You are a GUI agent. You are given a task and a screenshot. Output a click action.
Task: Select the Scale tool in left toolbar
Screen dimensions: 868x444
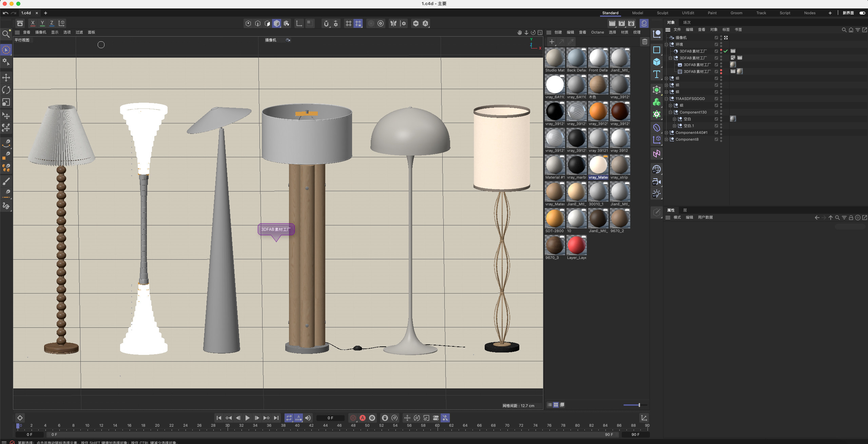[x=6, y=102]
